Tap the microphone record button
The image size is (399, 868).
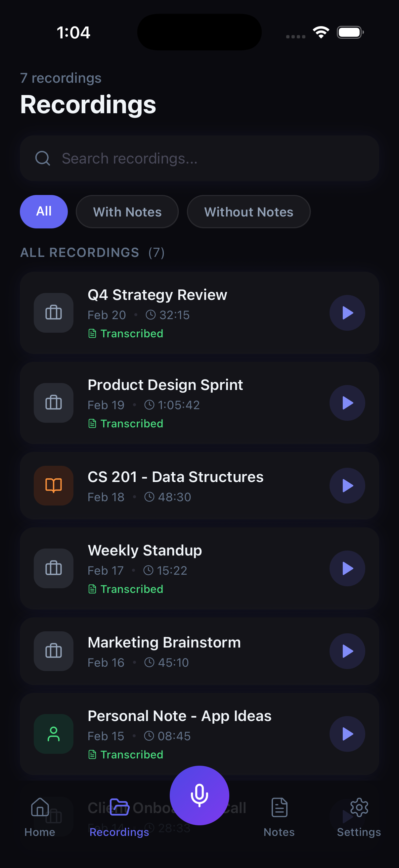199,795
